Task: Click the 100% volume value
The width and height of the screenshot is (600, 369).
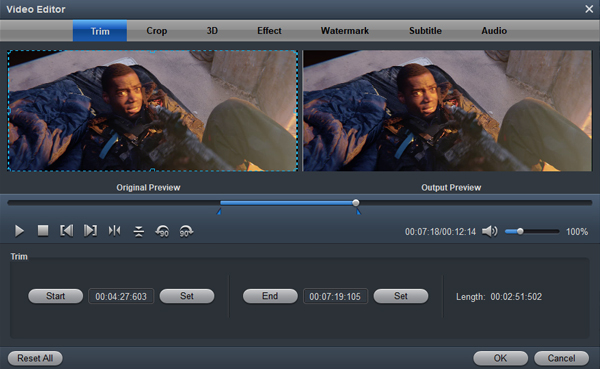Action: (577, 232)
